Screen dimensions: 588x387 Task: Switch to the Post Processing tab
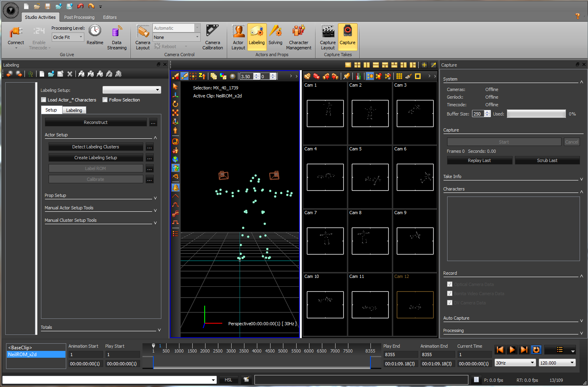click(79, 17)
